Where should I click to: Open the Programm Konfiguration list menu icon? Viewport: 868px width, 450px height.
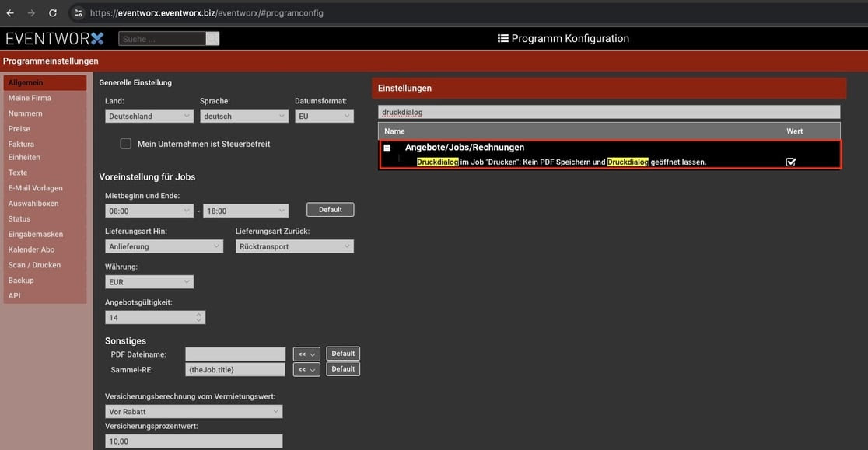tap(502, 38)
